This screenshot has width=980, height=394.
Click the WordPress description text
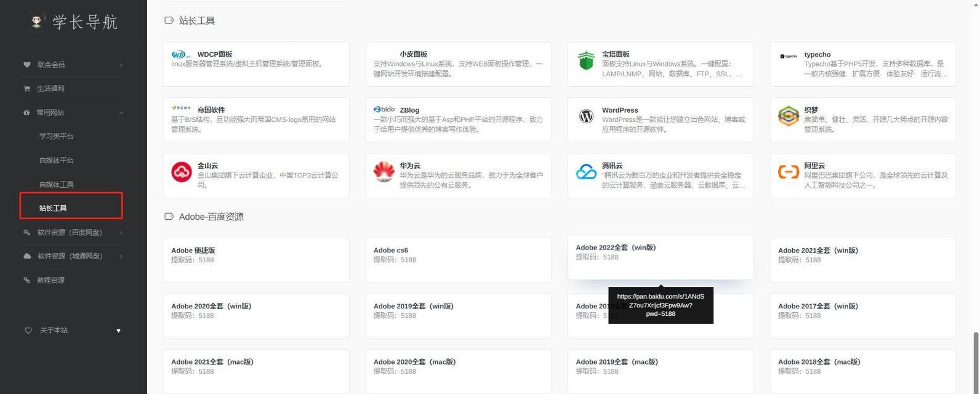coord(673,124)
